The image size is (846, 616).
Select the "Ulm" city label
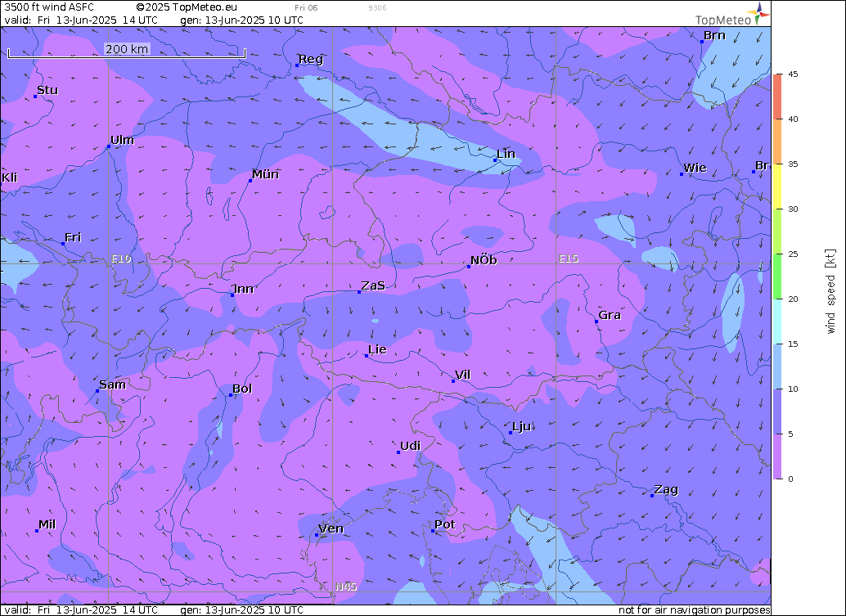[x=123, y=140]
